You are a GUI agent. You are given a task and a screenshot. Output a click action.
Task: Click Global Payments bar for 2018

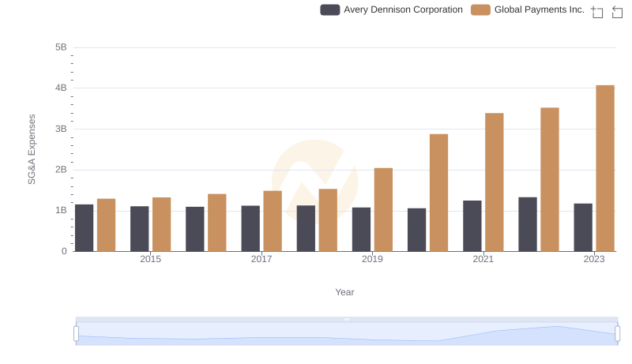click(328, 220)
